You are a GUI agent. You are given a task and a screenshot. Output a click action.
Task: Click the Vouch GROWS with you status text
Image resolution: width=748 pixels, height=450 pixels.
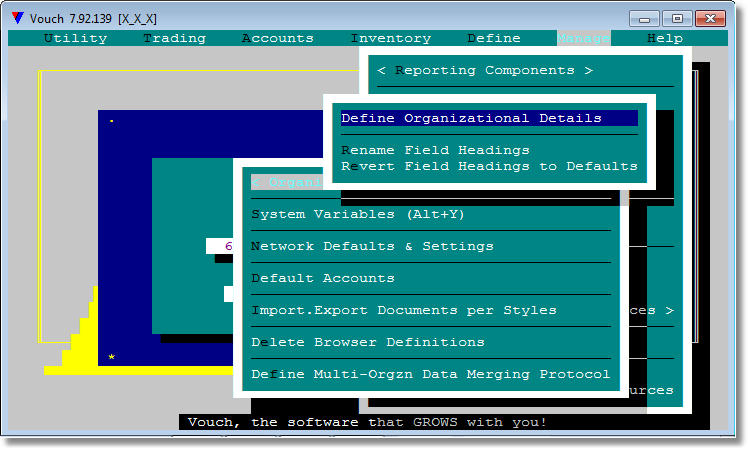click(367, 422)
